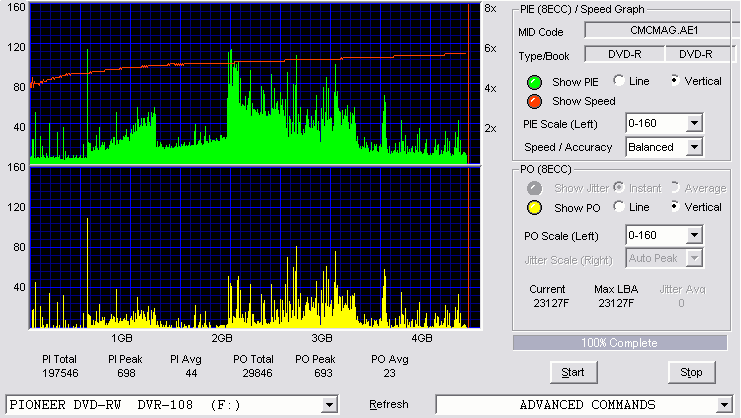This screenshot has height=418, width=741.
Task: Select Vertical display for PIE graph
Action: click(675, 80)
